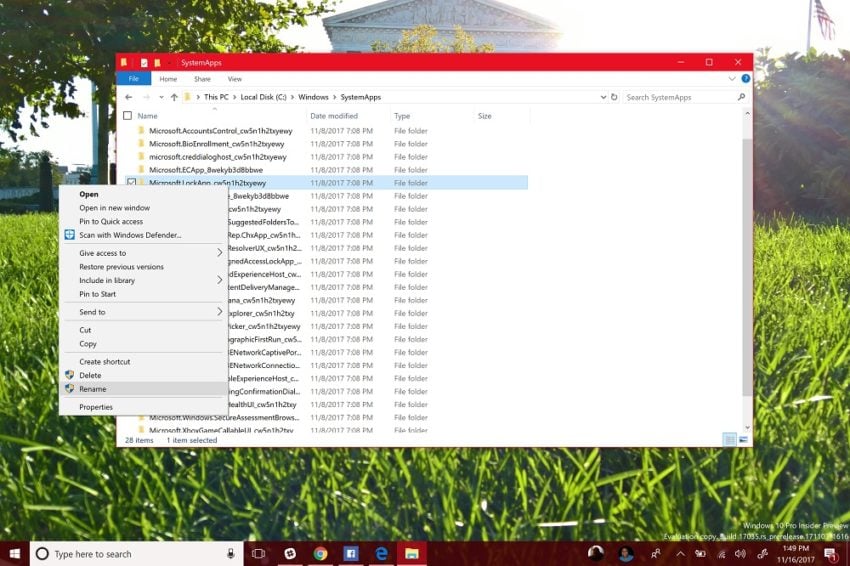Switch to the Share ribbon tab
This screenshot has width=850, height=566.
coord(202,79)
